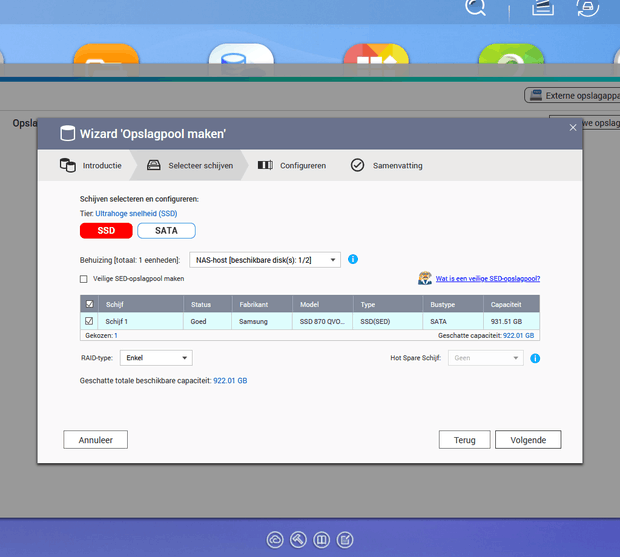The height and width of the screenshot is (557, 620).
Task: Click the Ultrahoge snelheid (SSD) tier link
Action: (x=136, y=213)
